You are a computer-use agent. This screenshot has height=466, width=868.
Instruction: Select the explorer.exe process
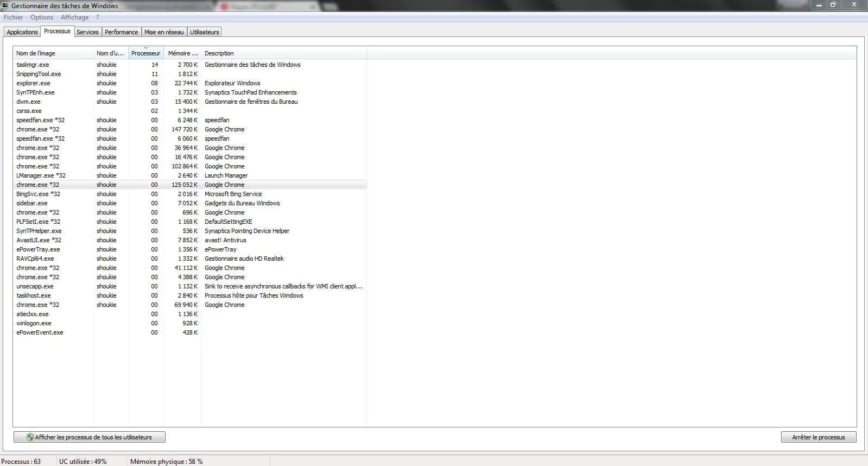[x=190, y=83]
